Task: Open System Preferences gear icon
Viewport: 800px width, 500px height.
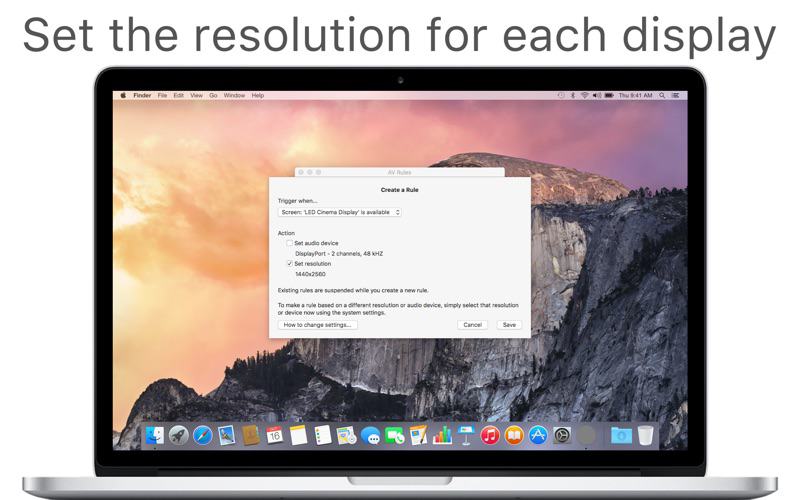Action: coord(562,435)
